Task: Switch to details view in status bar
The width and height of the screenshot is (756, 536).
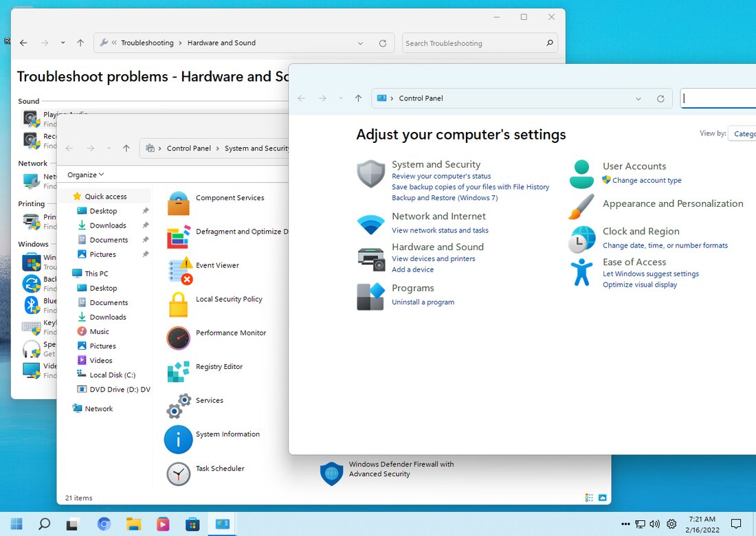Action: [x=589, y=498]
